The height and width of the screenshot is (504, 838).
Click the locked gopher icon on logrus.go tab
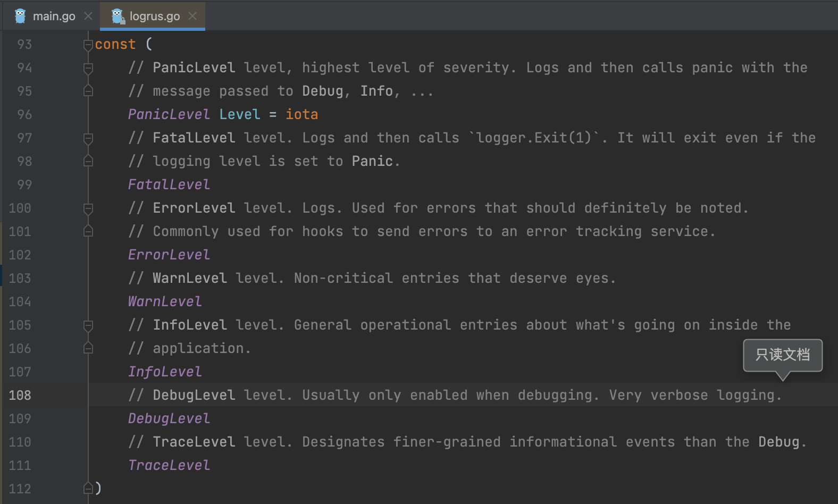click(x=118, y=16)
